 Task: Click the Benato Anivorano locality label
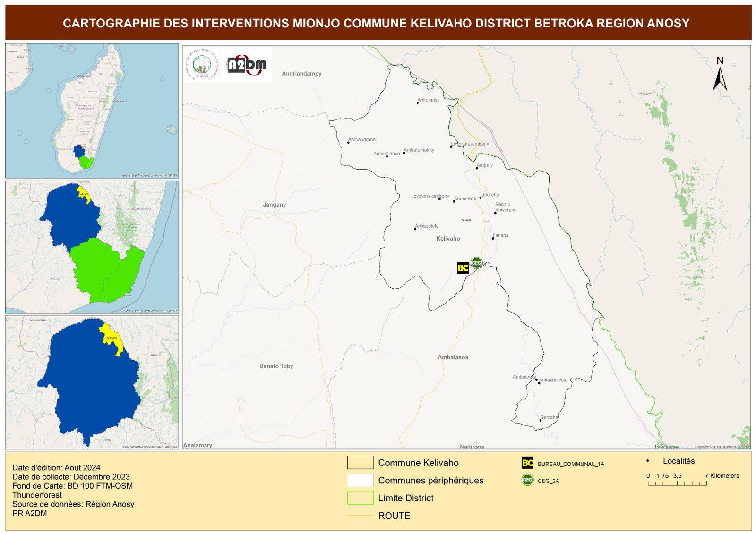pyautogui.click(x=506, y=207)
